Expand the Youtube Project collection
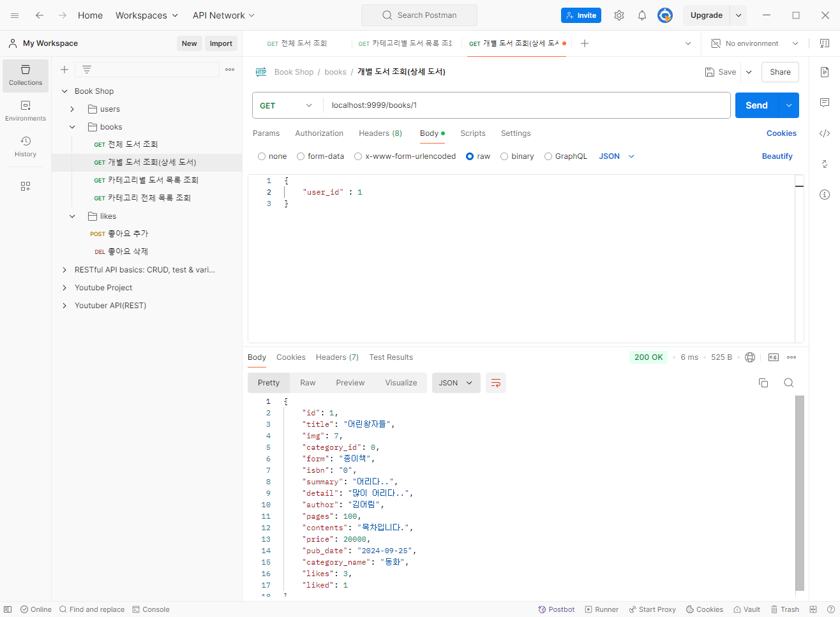 click(64, 288)
